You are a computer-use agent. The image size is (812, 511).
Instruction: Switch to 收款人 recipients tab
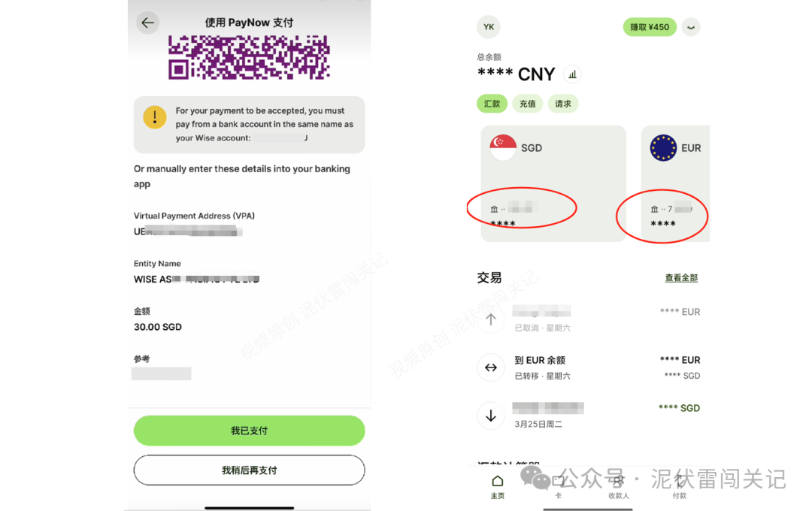pyautogui.click(x=618, y=487)
